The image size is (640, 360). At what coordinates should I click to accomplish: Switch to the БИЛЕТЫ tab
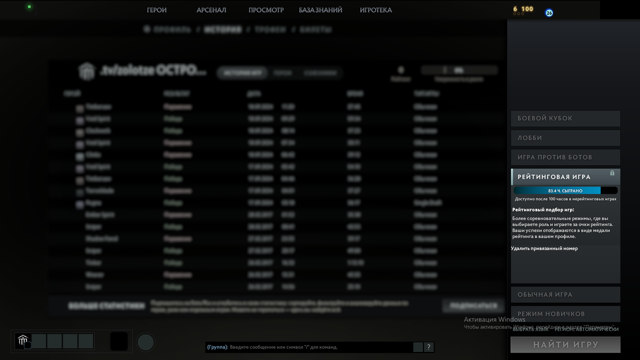pyautogui.click(x=316, y=29)
